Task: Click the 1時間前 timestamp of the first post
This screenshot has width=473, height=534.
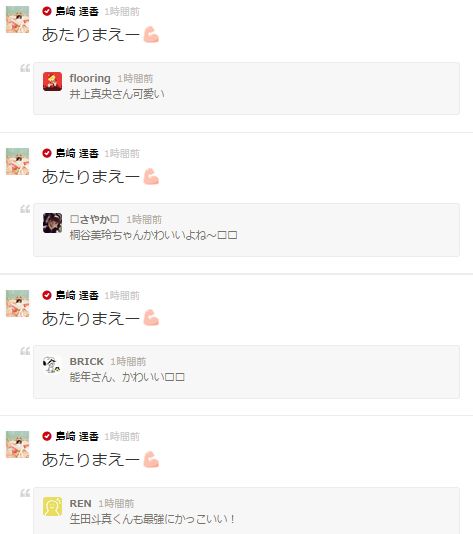Action: 122,12
